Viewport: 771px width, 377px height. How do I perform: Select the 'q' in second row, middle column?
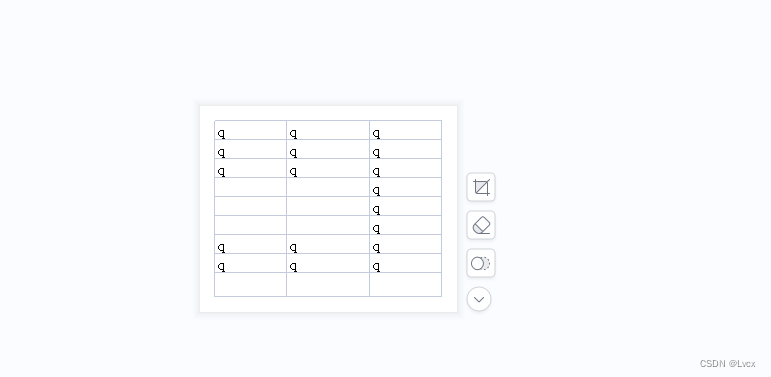coord(294,153)
